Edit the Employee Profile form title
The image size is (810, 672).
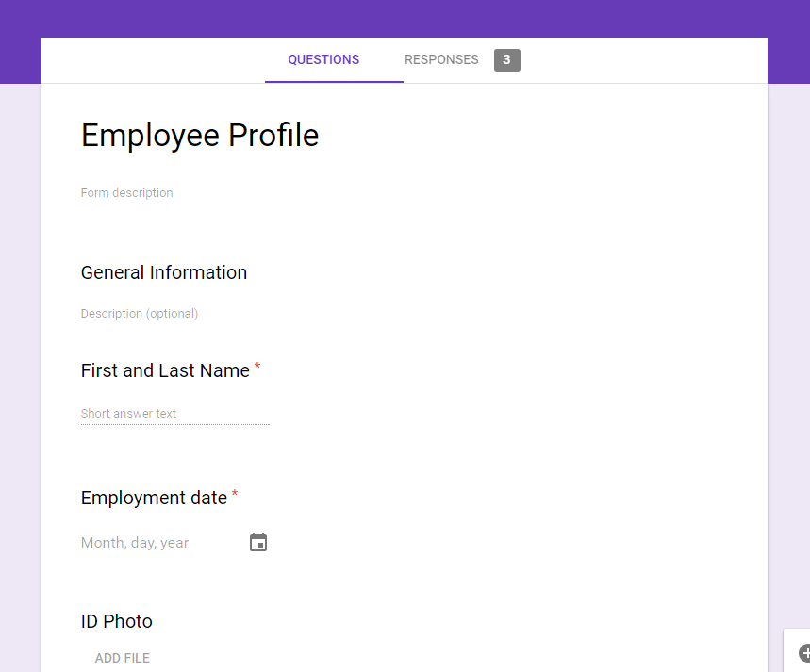tap(200, 136)
